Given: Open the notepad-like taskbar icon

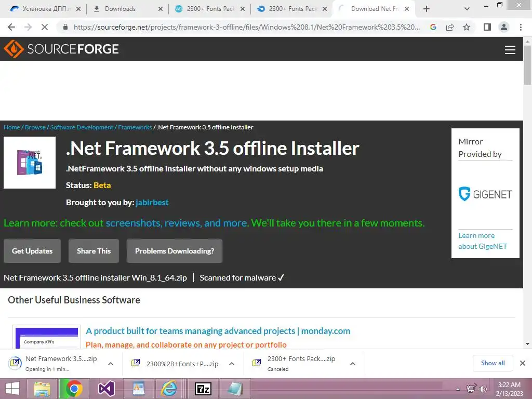Looking at the screenshot, I should tap(235, 389).
